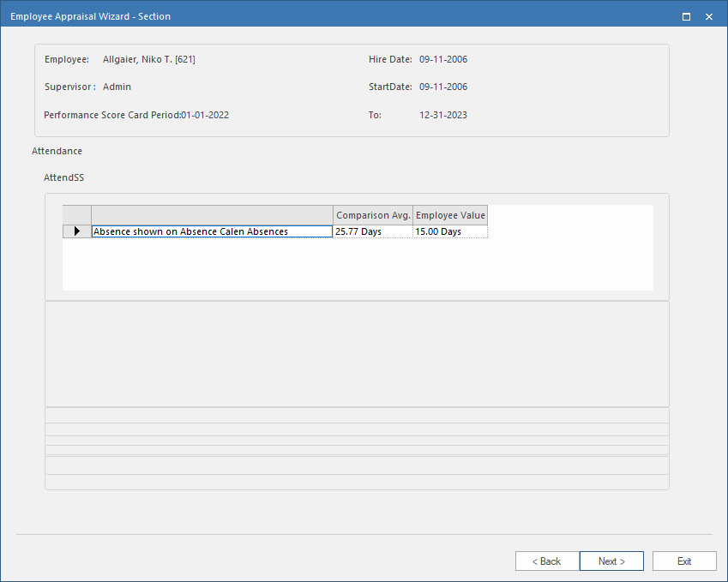The height and width of the screenshot is (582, 728).
Task: Click the grid's top-left select-all corner
Action: pos(77,215)
